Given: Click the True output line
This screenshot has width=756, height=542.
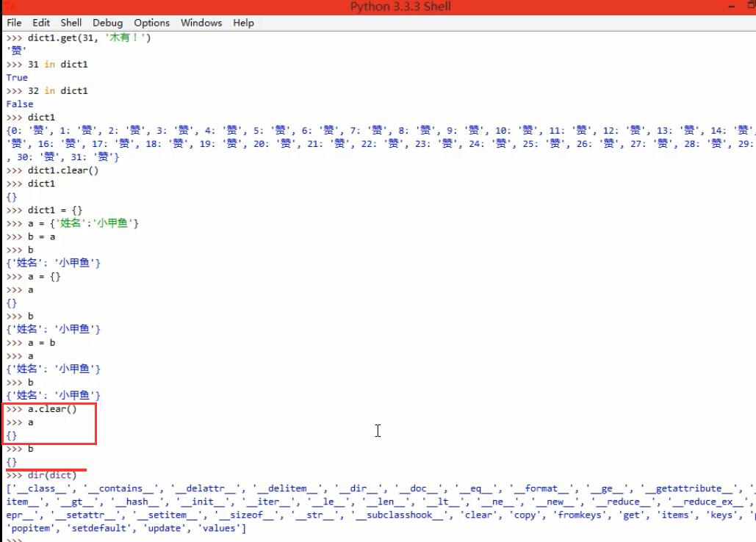Looking at the screenshot, I should click(x=17, y=78).
